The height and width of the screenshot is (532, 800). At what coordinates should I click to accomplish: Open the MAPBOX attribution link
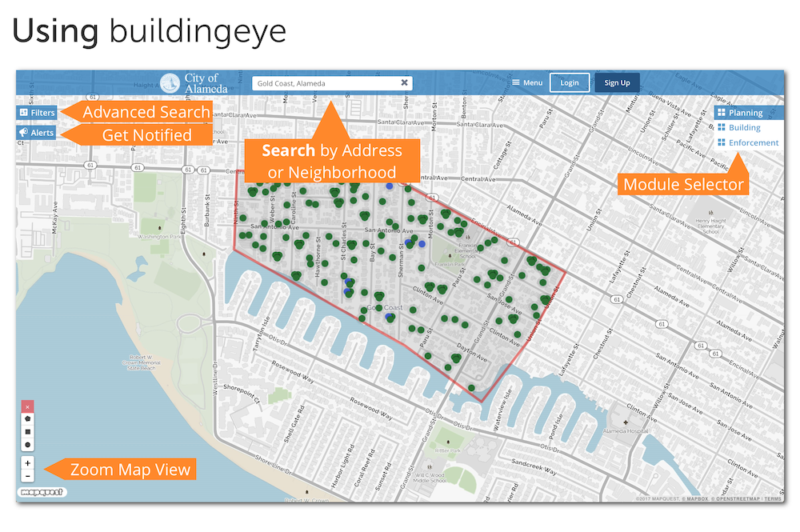point(698,499)
